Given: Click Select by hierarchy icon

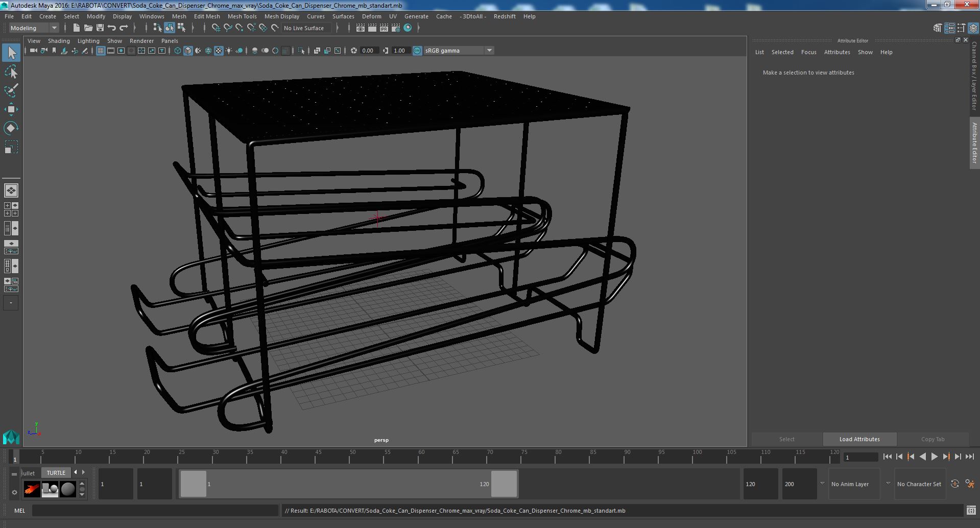Looking at the screenshot, I should [157, 28].
